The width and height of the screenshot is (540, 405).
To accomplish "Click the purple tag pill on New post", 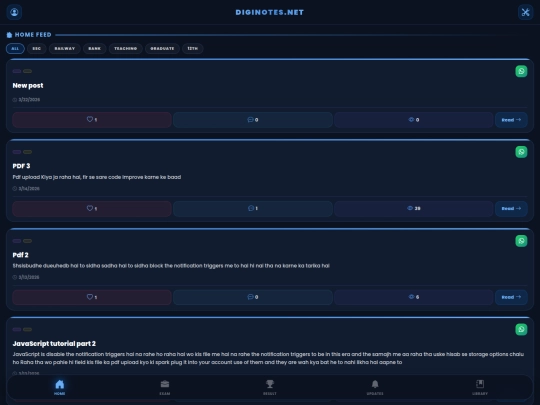I will pos(17,71).
